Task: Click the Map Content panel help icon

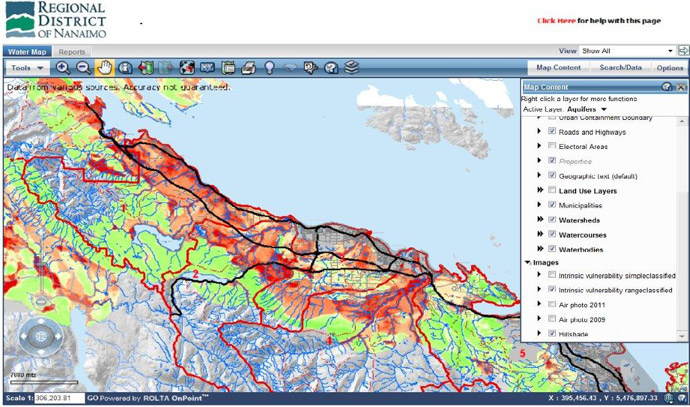Action: click(667, 87)
